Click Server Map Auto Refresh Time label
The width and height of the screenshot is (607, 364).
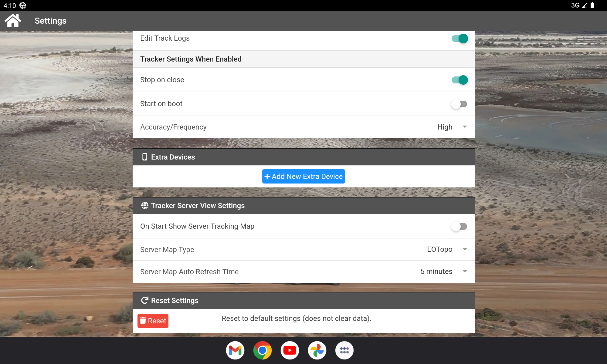(x=189, y=272)
